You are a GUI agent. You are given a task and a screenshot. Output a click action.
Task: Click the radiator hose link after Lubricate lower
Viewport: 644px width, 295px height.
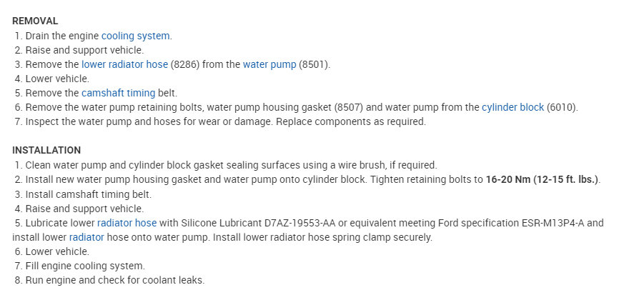pos(127,223)
